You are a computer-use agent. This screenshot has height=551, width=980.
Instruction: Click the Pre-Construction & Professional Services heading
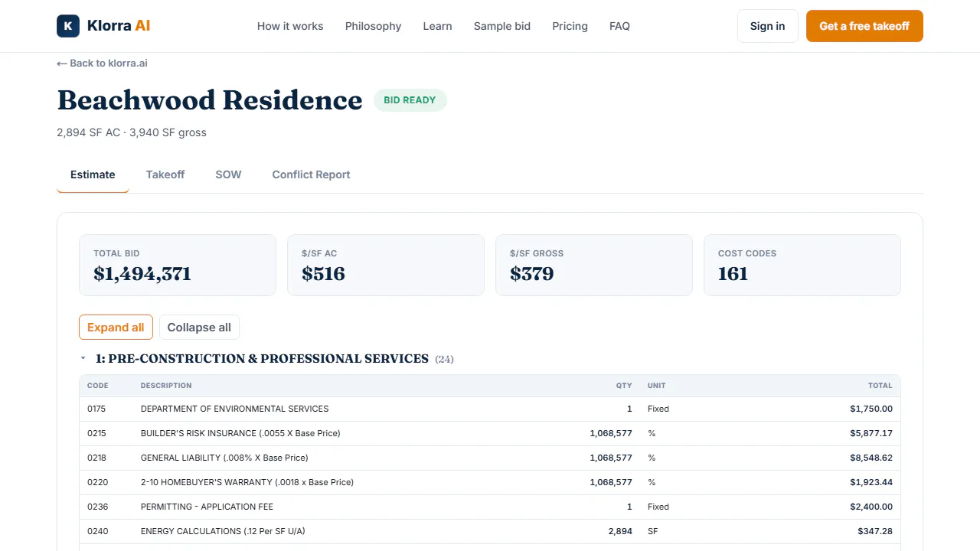tap(262, 358)
